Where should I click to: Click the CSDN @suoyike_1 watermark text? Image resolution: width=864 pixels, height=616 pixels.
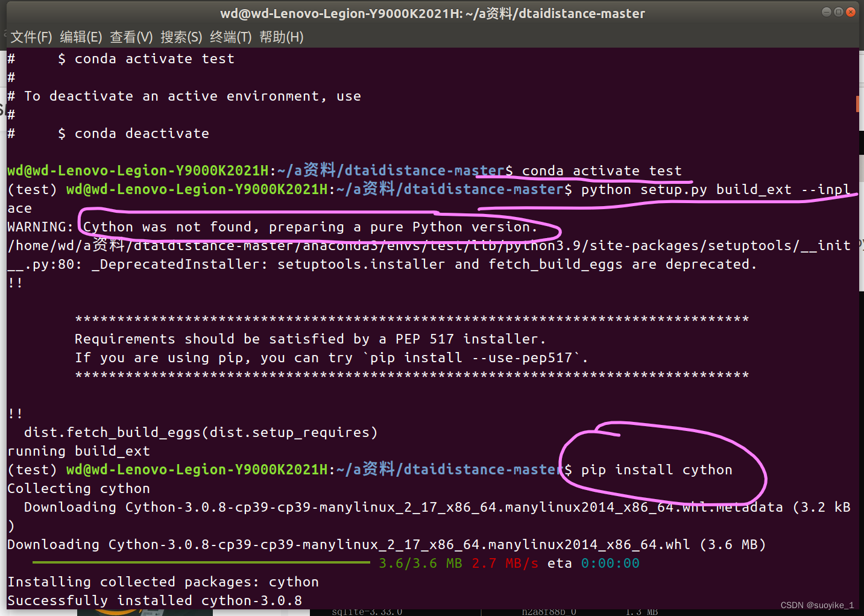pyautogui.click(x=817, y=605)
